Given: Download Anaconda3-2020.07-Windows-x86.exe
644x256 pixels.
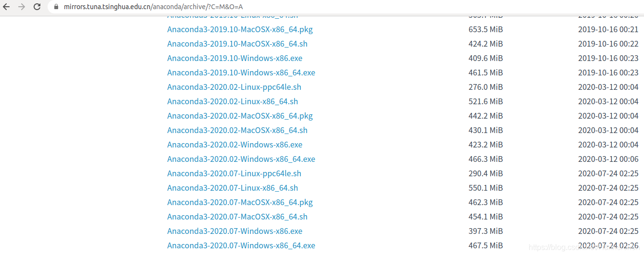Looking at the screenshot, I should [235, 231].
